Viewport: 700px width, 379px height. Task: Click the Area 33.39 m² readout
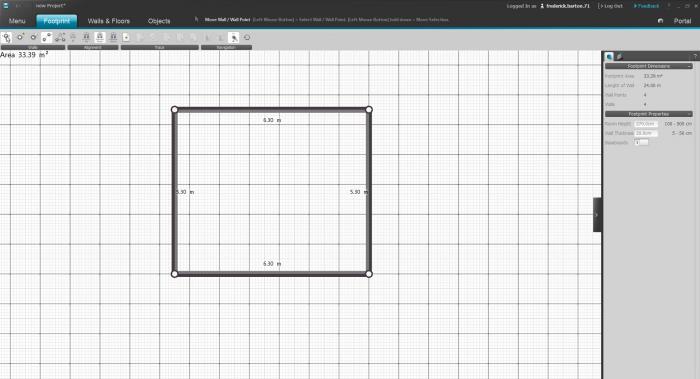(24, 55)
